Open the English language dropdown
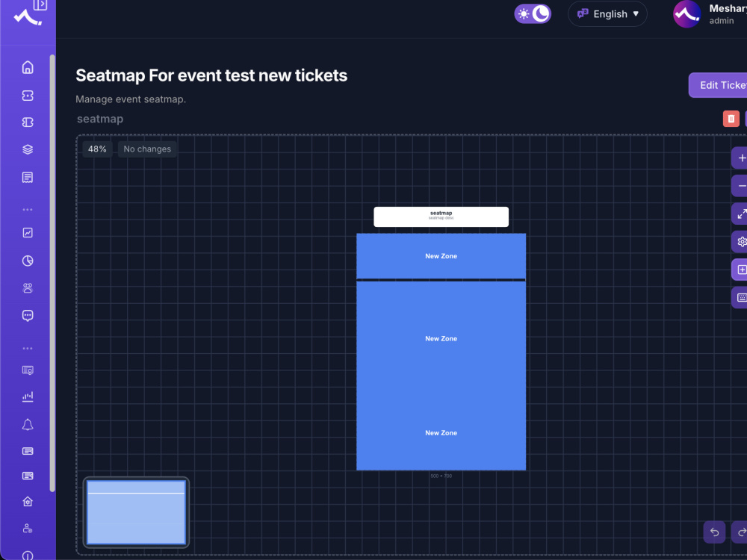Image resolution: width=747 pixels, height=560 pixels. tap(607, 13)
